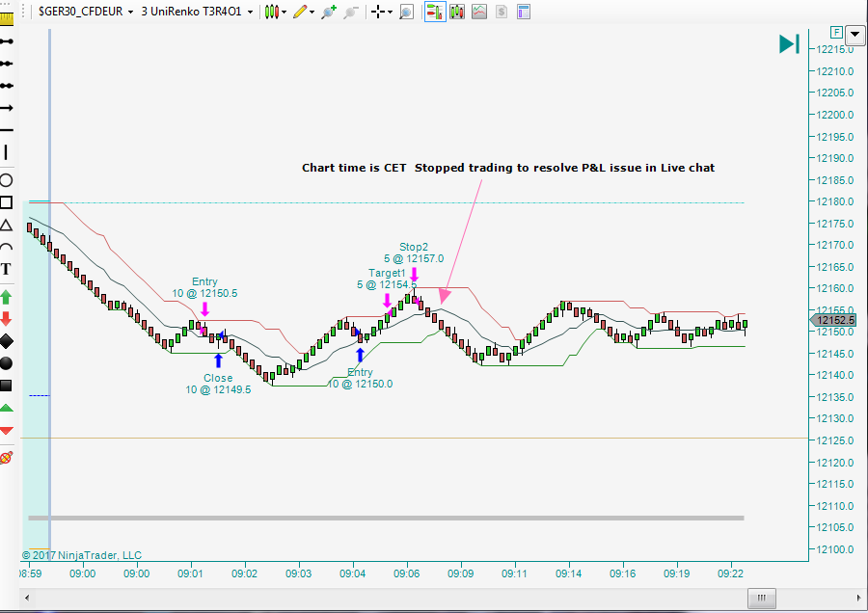Click the 12125.0 price axis label

coord(835,440)
